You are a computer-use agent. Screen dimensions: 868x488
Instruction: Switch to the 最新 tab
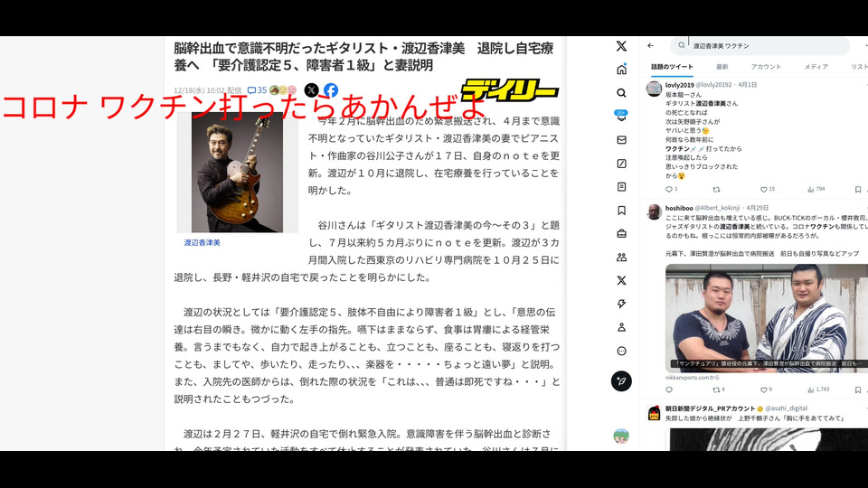pyautogui.click(x=722, y=67)
